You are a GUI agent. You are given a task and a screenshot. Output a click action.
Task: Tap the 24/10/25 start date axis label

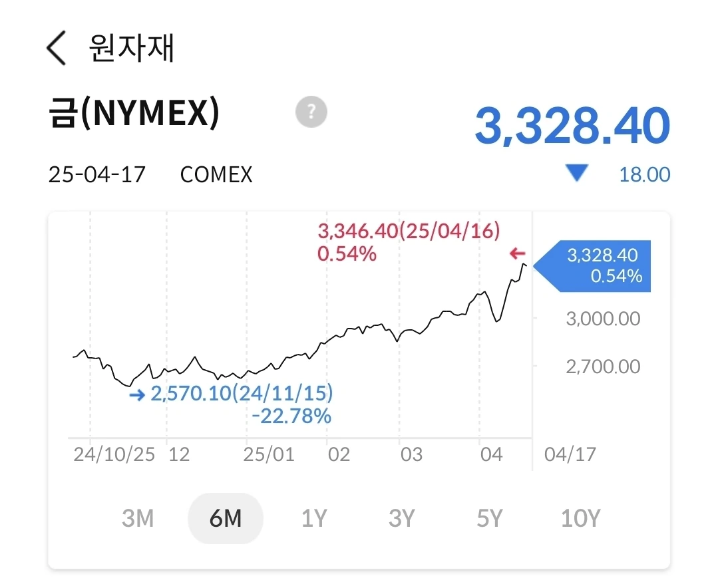coord(114,455)
